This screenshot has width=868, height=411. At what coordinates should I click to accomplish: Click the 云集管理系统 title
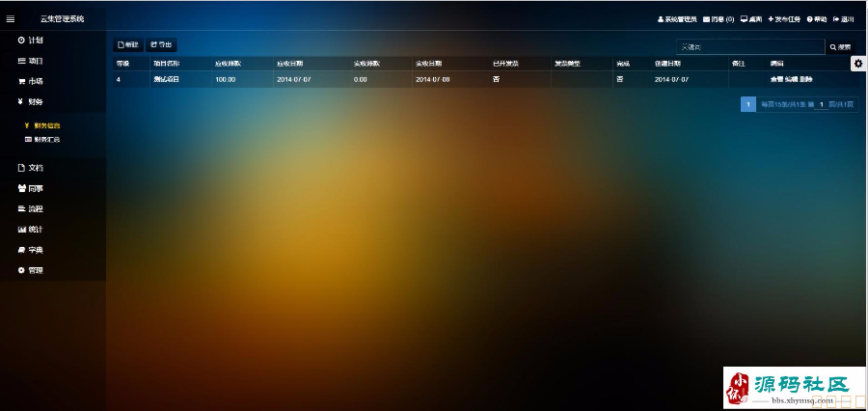click(62, 19)
